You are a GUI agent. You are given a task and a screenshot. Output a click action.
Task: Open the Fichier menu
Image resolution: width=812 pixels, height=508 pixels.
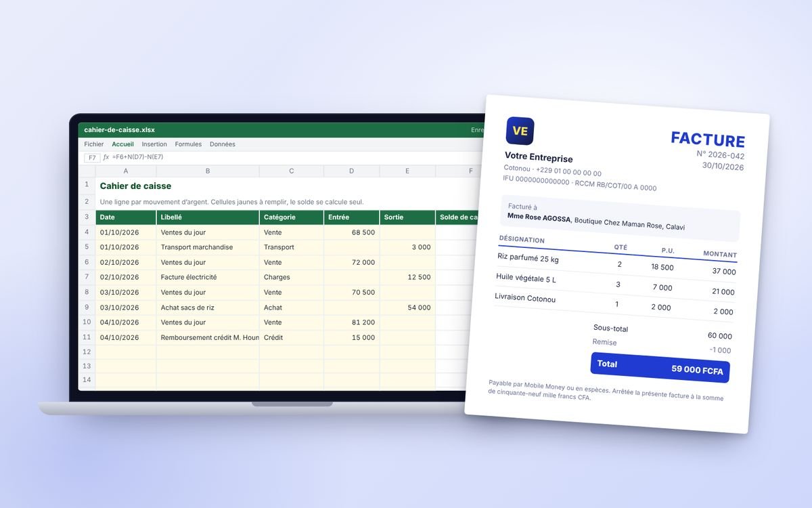[x=93, y=144]
